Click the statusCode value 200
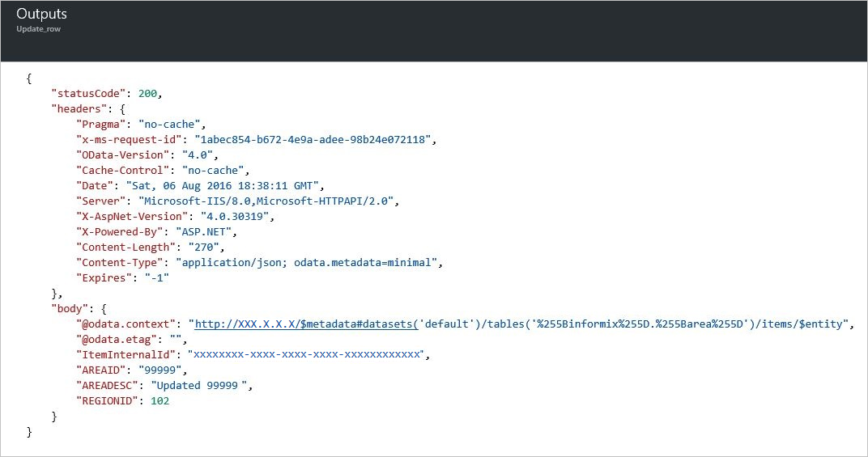This screenshot has height=457, width=868. (x=148, y=94)
